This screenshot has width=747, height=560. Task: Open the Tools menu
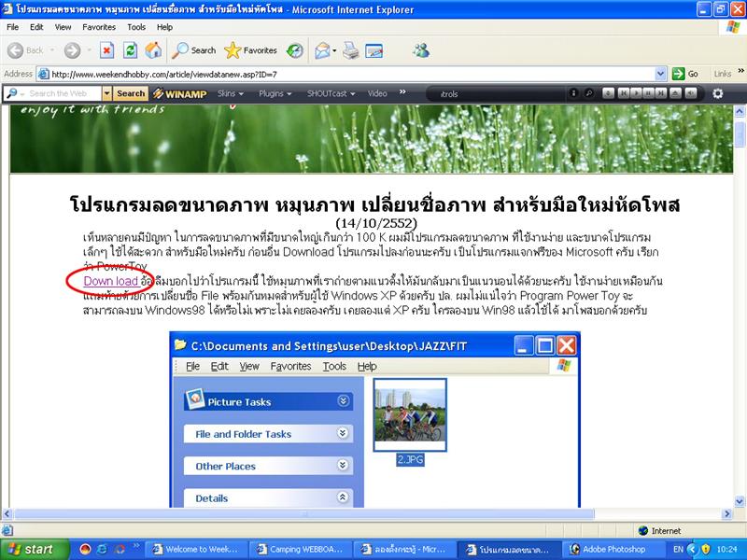coord(136,27)
